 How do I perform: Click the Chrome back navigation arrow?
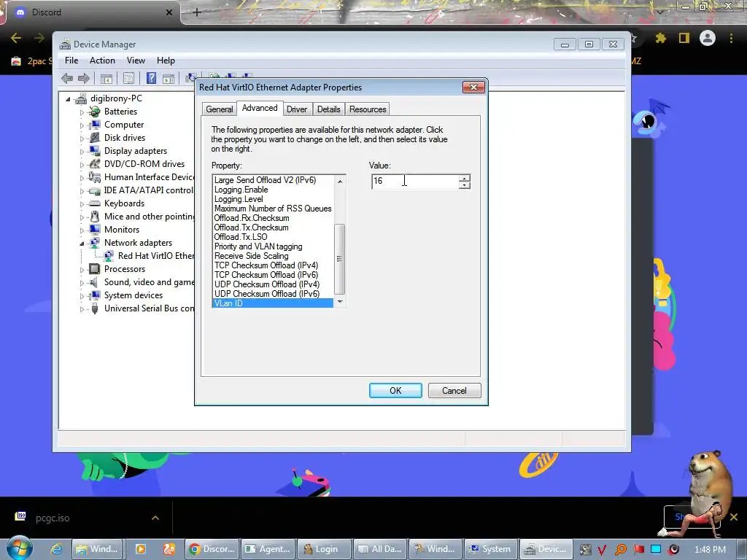coord(16,38)
